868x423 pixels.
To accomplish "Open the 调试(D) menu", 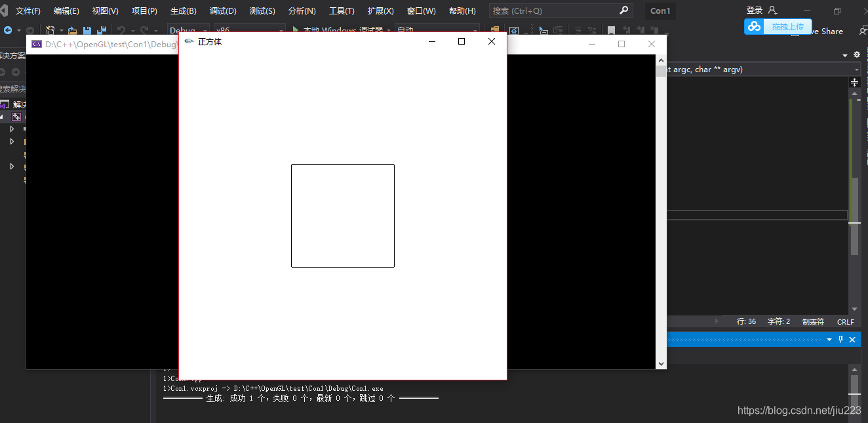I will pyautogui.click(x=223, y=10).
